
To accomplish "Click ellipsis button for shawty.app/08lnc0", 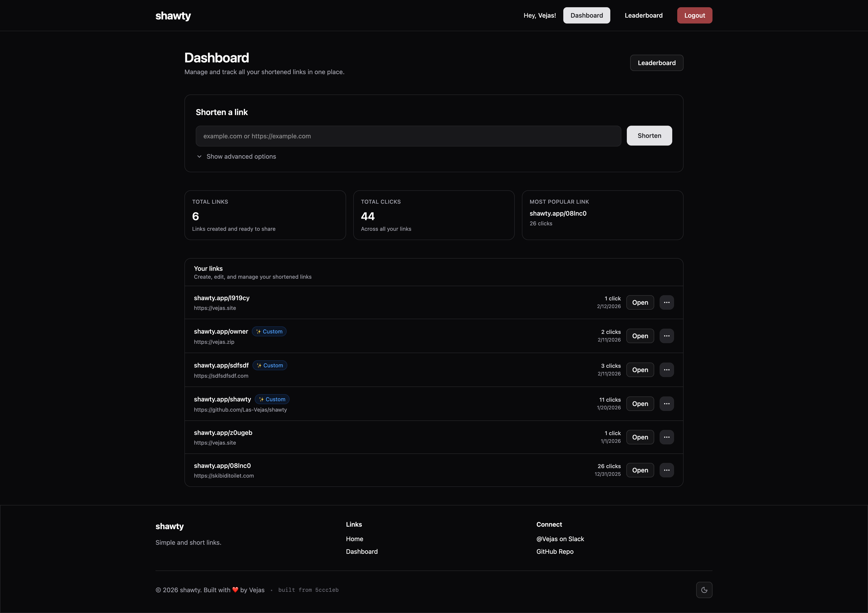I will [x=667, y=470].
